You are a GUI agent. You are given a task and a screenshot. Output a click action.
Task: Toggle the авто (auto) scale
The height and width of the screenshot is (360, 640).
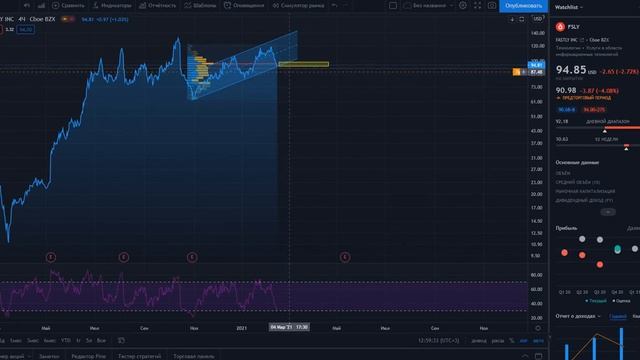tap(538, 340)
